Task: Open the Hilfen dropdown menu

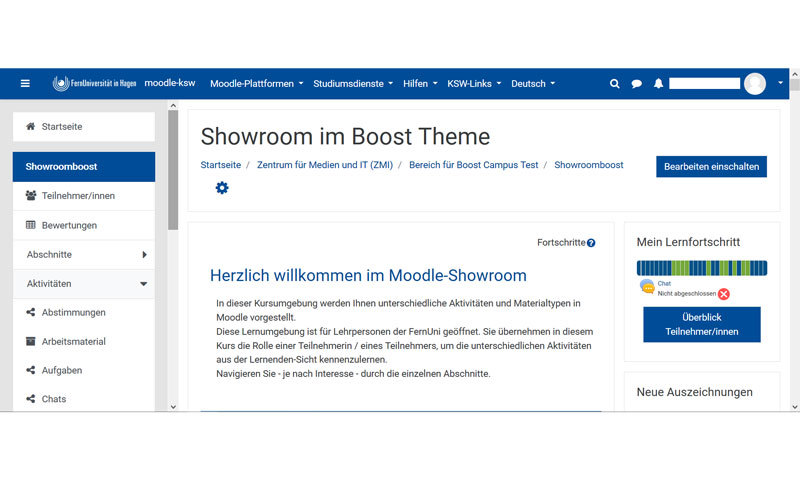Action: click(420, 84)
